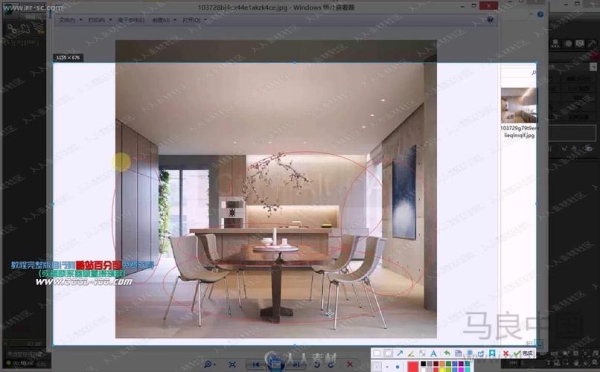Save the screenshot with the floppy icon
Viewport: 600px width, 372px height.
[x=458, y=354]
